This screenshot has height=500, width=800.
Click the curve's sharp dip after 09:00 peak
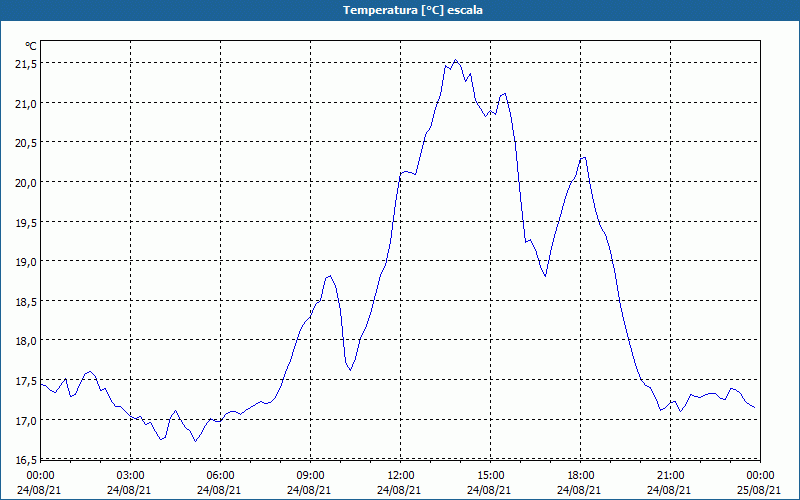coord(351,370)
